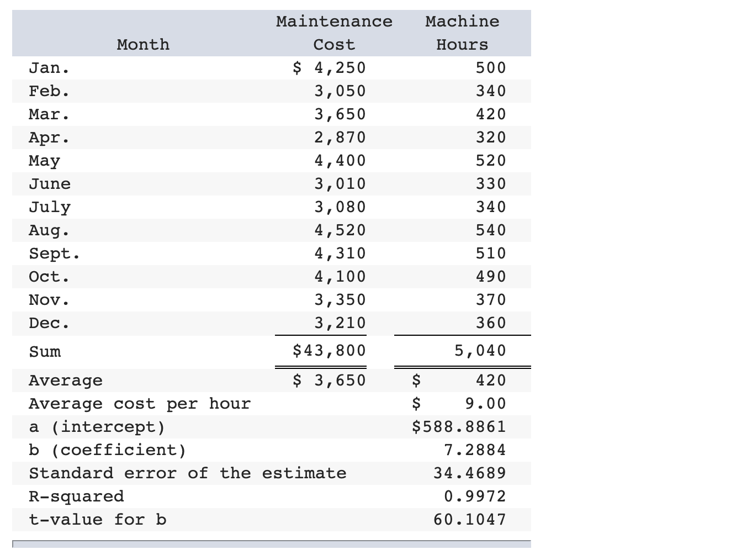Select the coefficient value "7.2884"
731x560 pixels.
475,450
